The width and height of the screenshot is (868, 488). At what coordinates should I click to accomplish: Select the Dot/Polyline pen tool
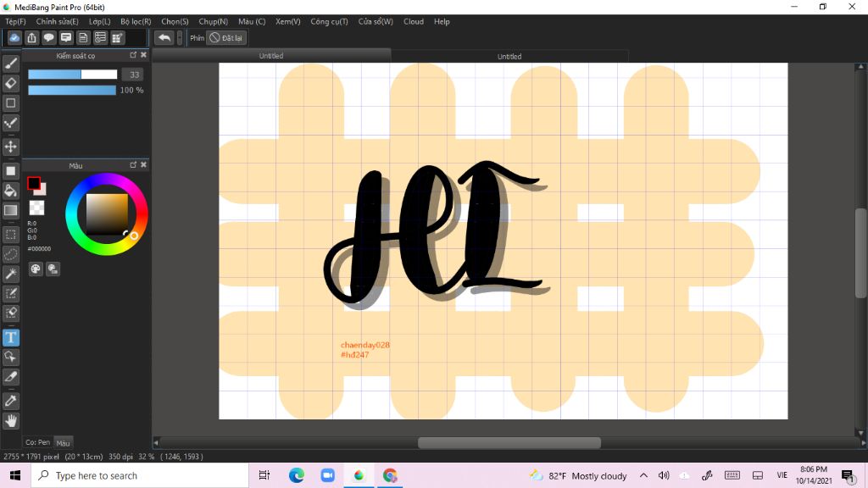click(x=10, y=123)
